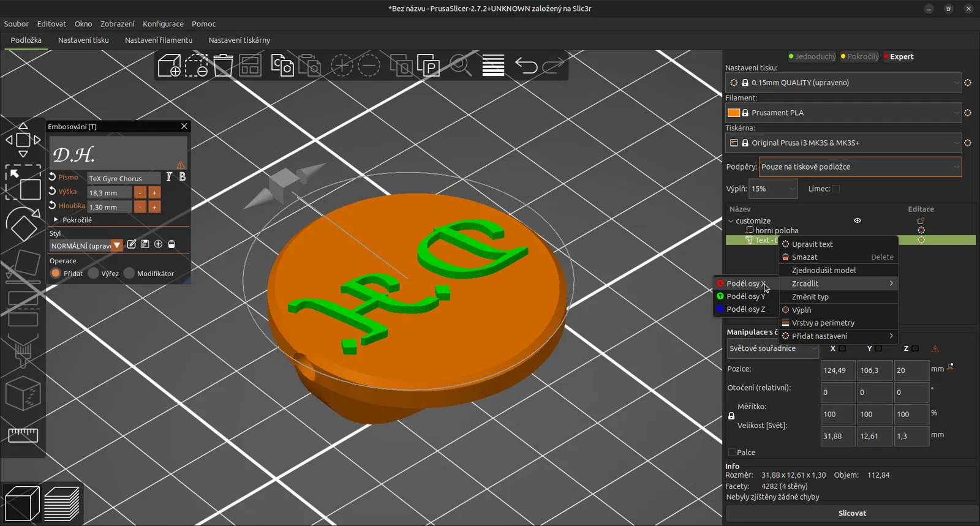Viewport: 980px width, 526px height.
Task: Switch to 3D editor view cube
Action: coord(22,503)
